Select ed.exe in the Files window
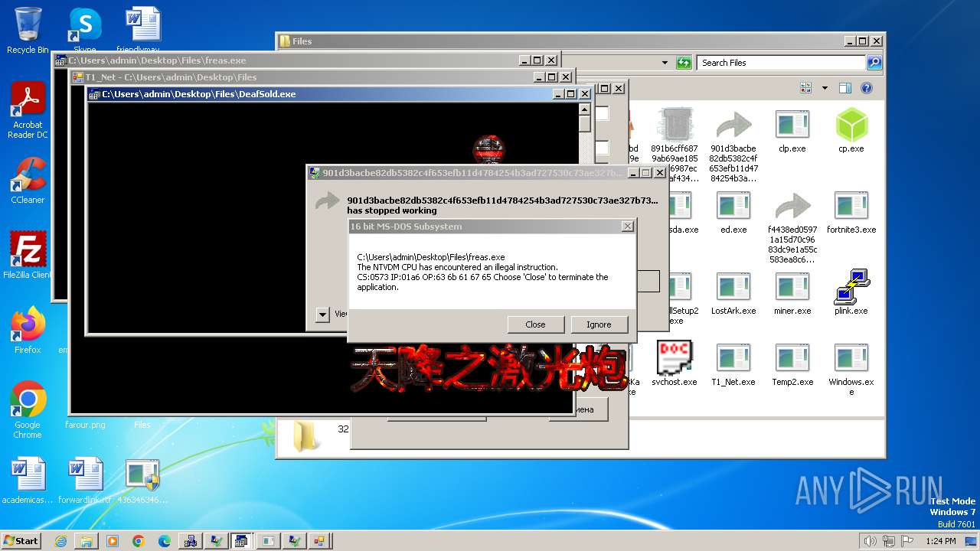This screenshot has height=551, width=980. tap(733, 212)
